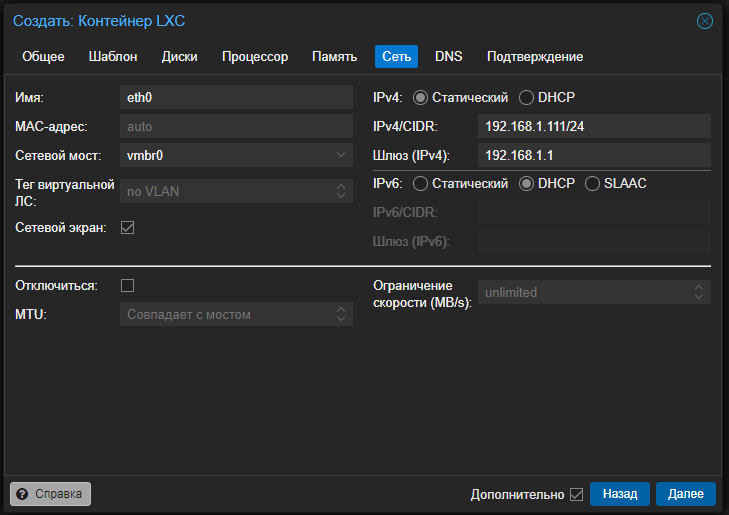Toggle the Сетевой экран checkbox

[x=127, y=228]
